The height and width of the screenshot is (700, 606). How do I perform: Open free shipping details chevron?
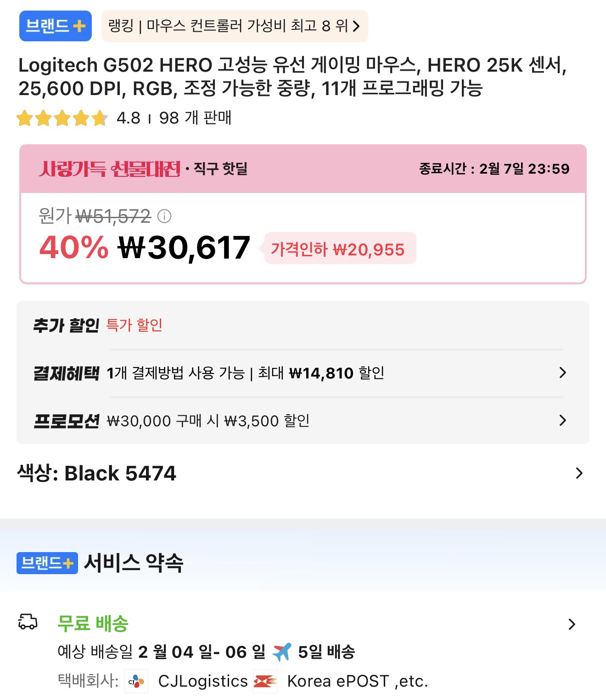coord(572,624)
